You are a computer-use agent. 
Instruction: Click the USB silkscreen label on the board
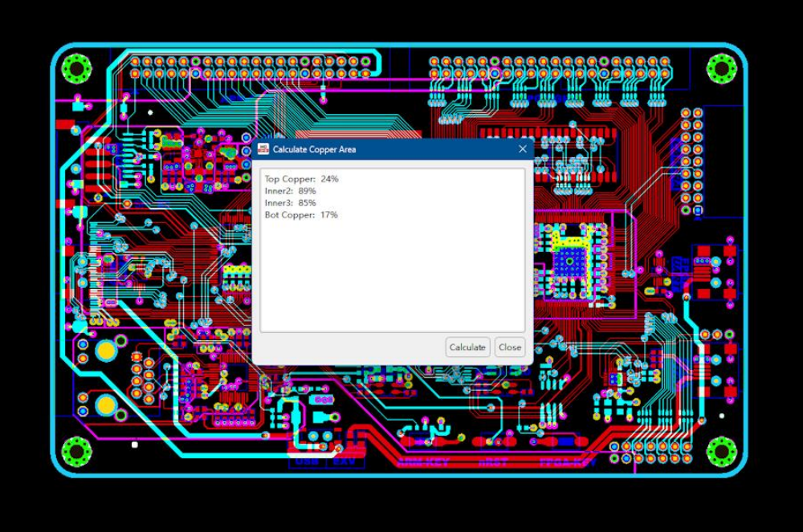pyautogui.click(x=306, y=462)
